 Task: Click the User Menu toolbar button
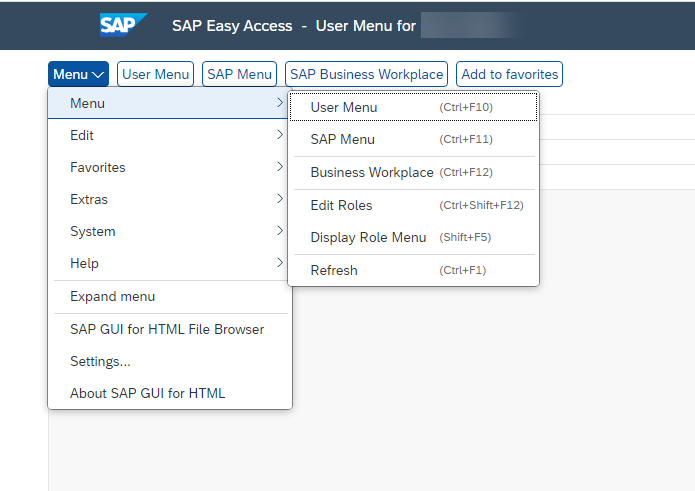tap(156, 74)
